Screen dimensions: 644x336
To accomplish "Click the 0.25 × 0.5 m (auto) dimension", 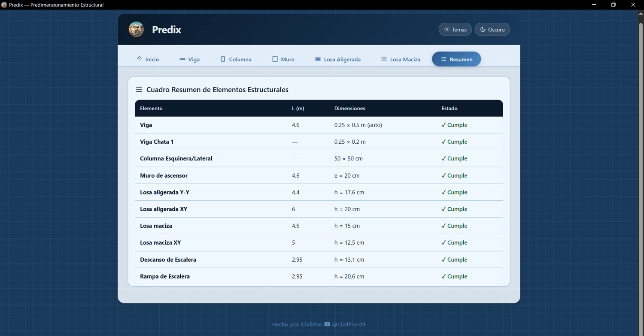I will click(x=358, y=125).
